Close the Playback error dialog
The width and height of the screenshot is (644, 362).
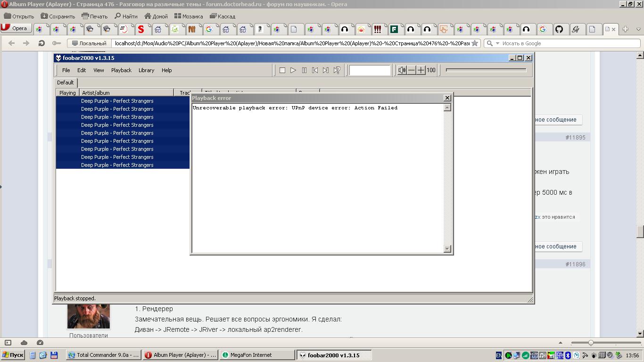tap(447, 98)
